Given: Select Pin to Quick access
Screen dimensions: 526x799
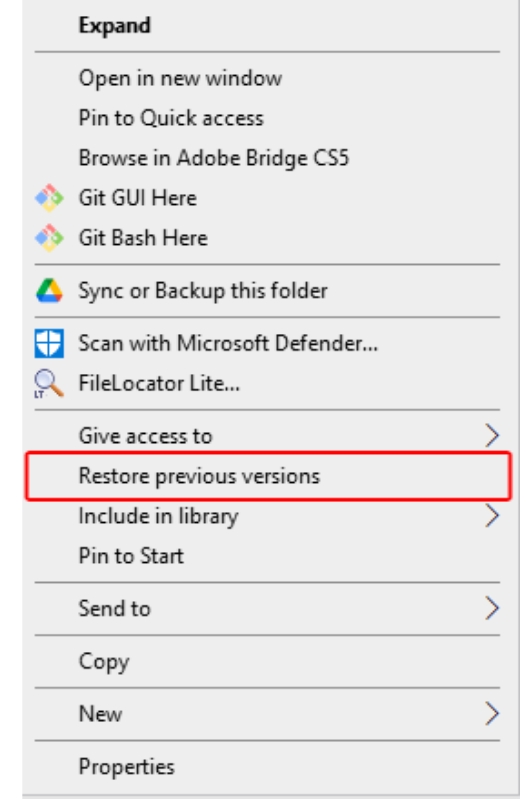Looking at the screenshot, I should click(x=268, y=118).
